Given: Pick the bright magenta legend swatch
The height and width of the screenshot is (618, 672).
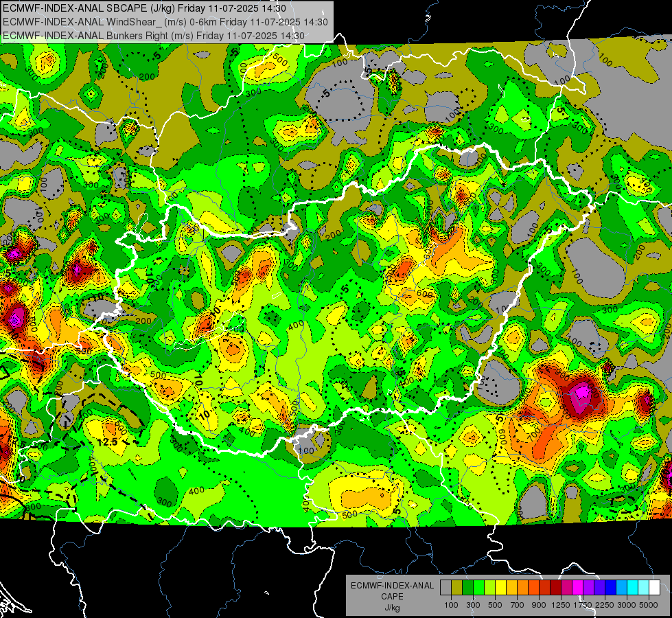Looking at the screenshot, I should coord(578,588).
